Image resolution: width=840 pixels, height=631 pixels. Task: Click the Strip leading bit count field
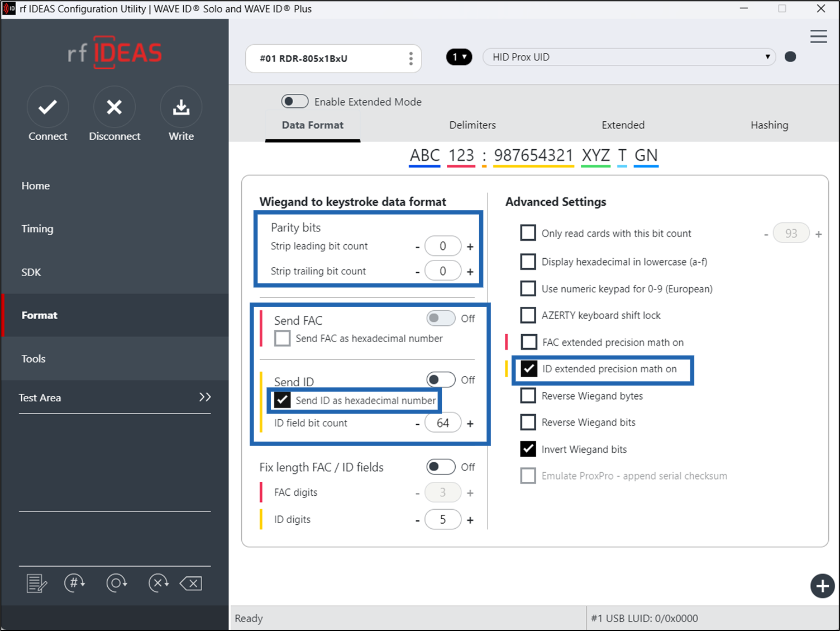click(x=443, y=246)
